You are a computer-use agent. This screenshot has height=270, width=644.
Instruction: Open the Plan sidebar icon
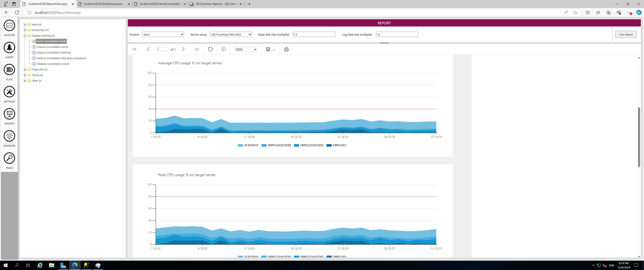[9, 70]
